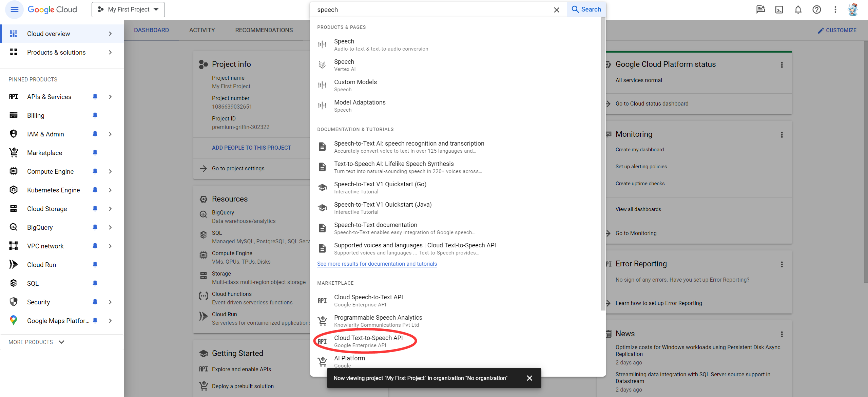Dismiss the current project notification bar
The image size is (868, 397).
(529, 378)
